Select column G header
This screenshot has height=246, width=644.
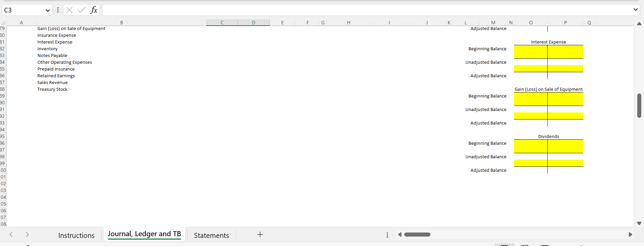pos(323,23)
